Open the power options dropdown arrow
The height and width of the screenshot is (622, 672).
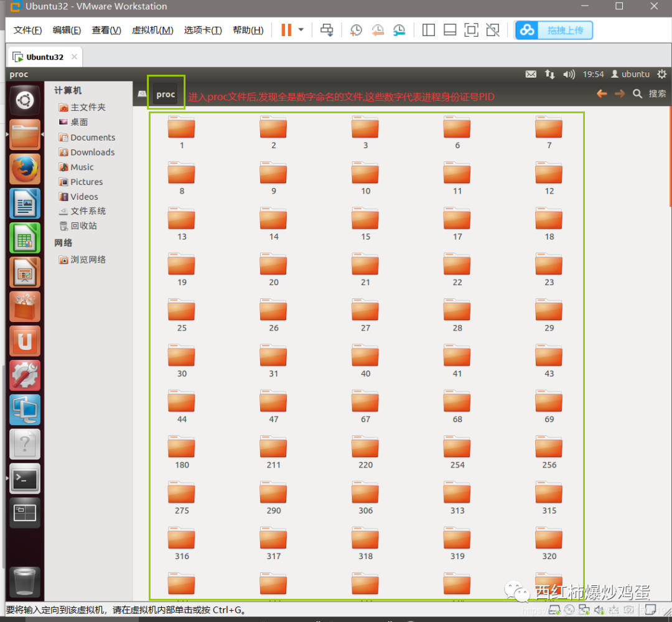coord(301,30)
